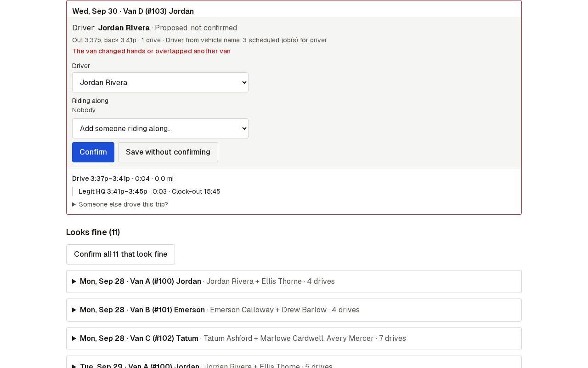Image resolution: width=588 pixels, height=368 pixels.
Task: Click Save without confirming
Action: pyautogui.click(x=168, y=152)
